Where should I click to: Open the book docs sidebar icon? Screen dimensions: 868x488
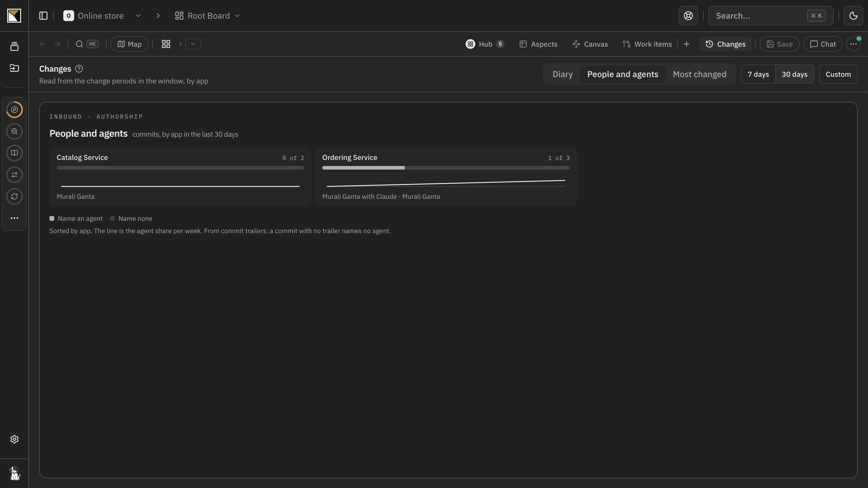pyautogui.click(x=14, y=153)
